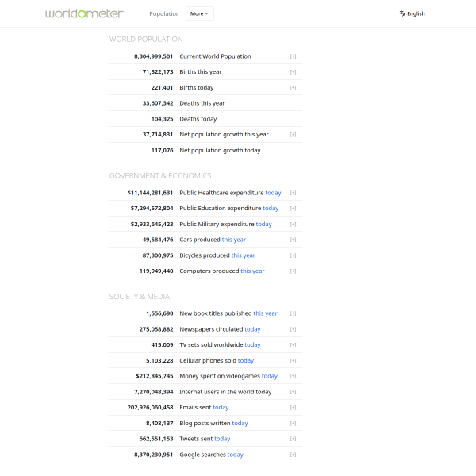Expand the Births this year row
476x476 pixels.
coord(293,72)
